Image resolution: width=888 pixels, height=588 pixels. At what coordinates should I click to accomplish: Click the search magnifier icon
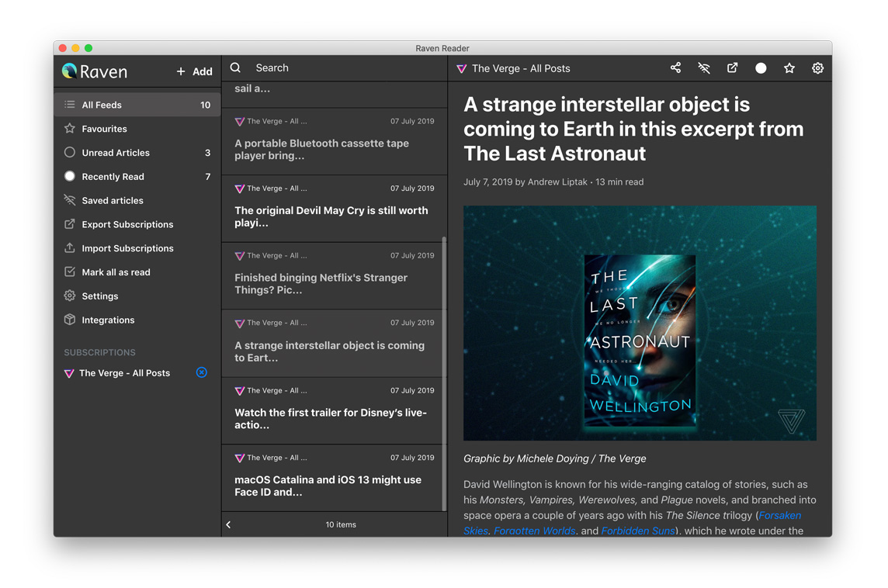(x=236, y=68)
